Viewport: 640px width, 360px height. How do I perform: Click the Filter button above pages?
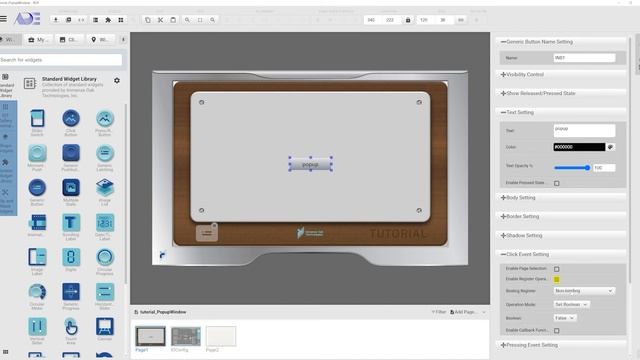click(439, 312)
